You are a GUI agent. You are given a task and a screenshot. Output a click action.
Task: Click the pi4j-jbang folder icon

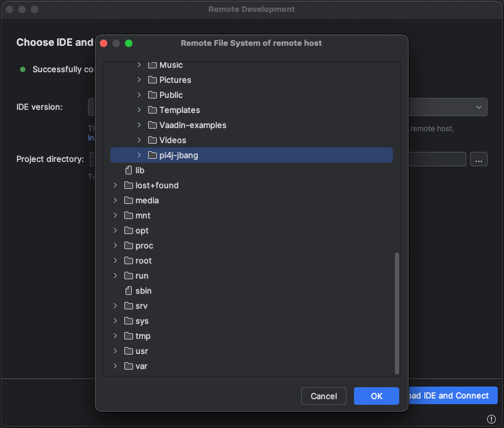coord(153,155)
